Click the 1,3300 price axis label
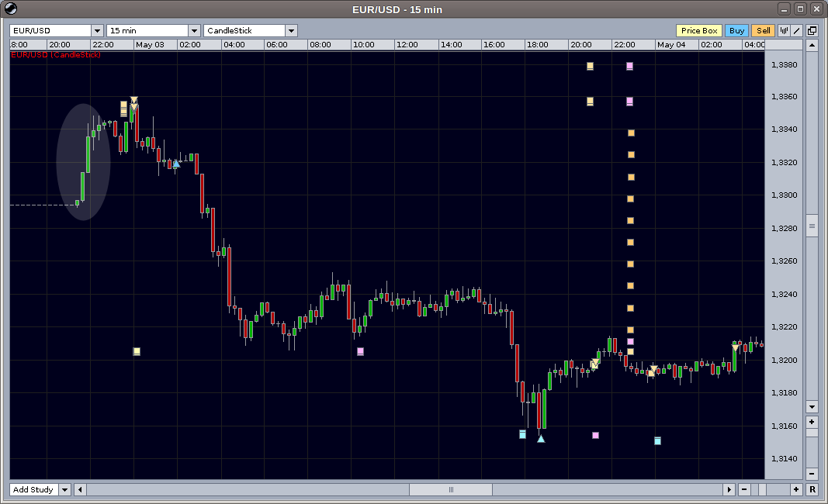828x504 pixels. point(785,195)
